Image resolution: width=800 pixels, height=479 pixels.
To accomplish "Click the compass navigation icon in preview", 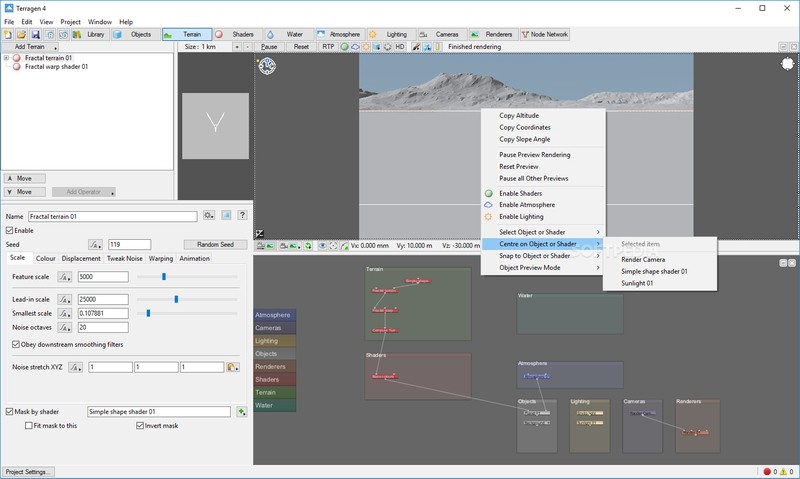I will point(267,66).
